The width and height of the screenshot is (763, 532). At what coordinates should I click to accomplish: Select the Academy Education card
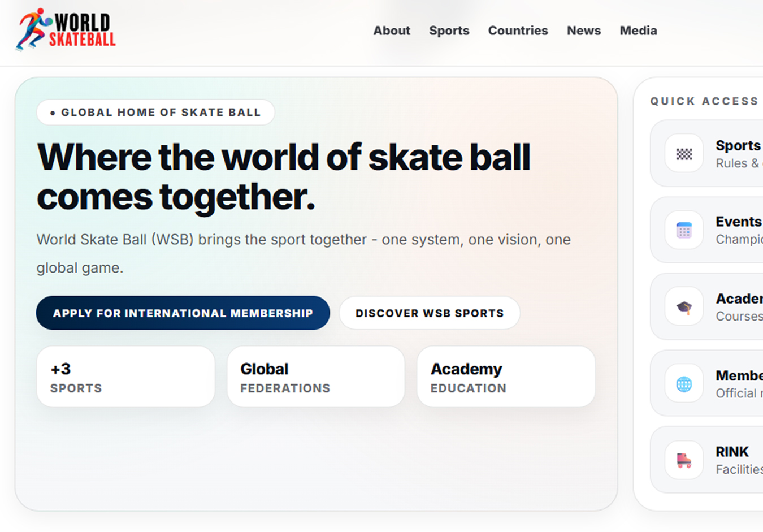pos(506,377)
